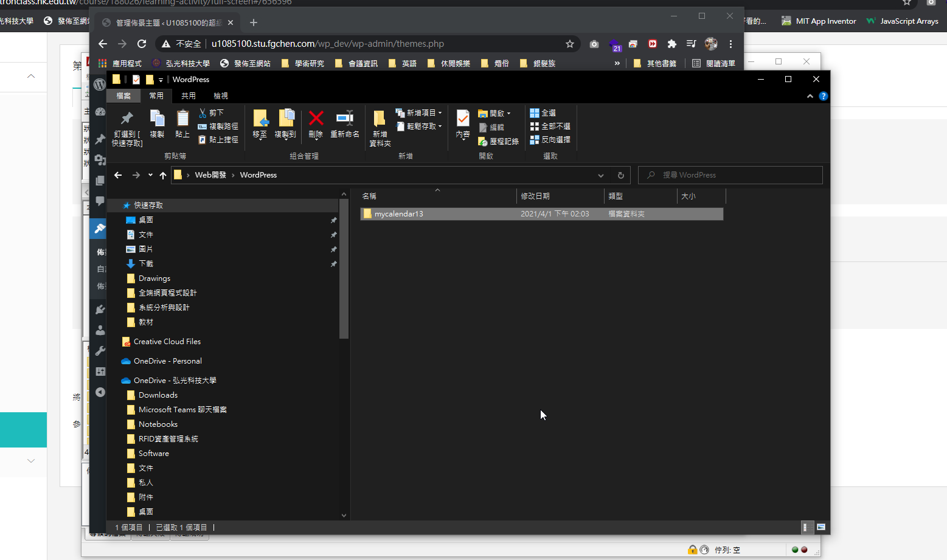Switch to large thumbnail view on the status bar
Screen dimensions: 947x560
point(822,527)
